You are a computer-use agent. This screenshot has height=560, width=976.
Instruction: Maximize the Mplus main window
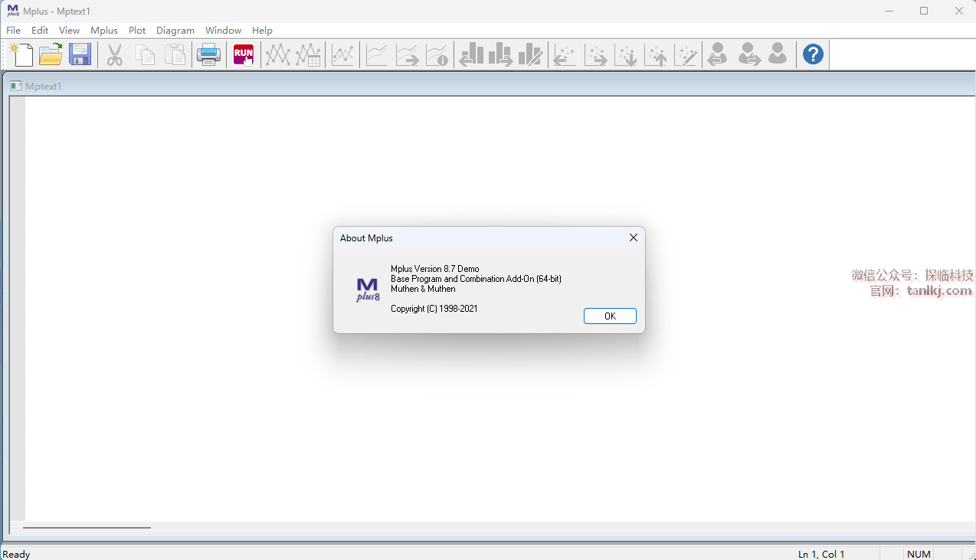(924, 11)
